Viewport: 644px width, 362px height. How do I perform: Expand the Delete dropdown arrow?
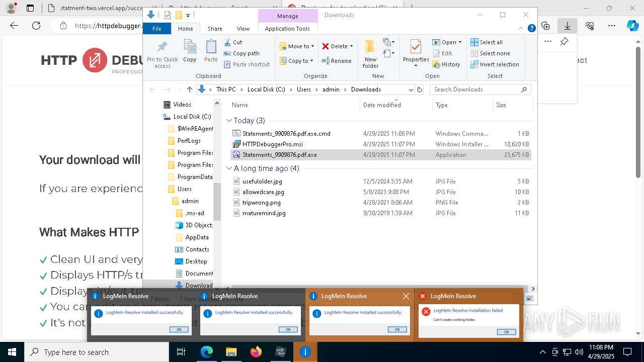tap(351, 46)
